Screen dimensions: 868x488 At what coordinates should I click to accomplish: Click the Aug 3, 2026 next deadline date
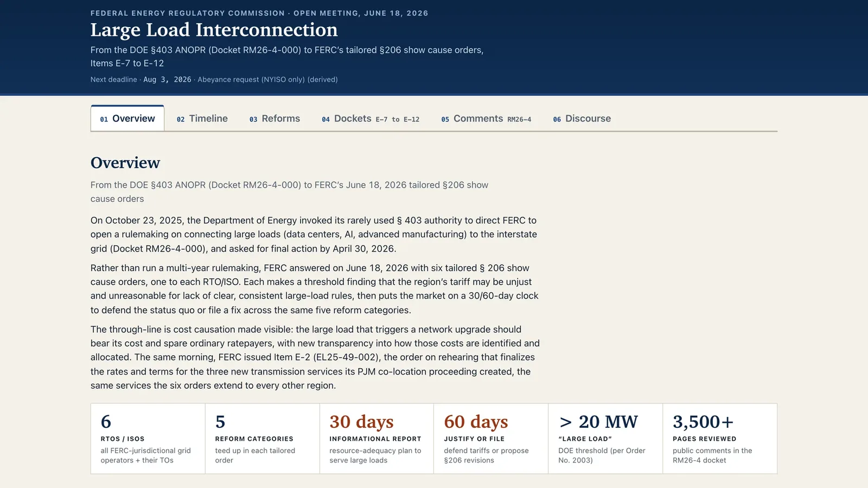[167, 80]
